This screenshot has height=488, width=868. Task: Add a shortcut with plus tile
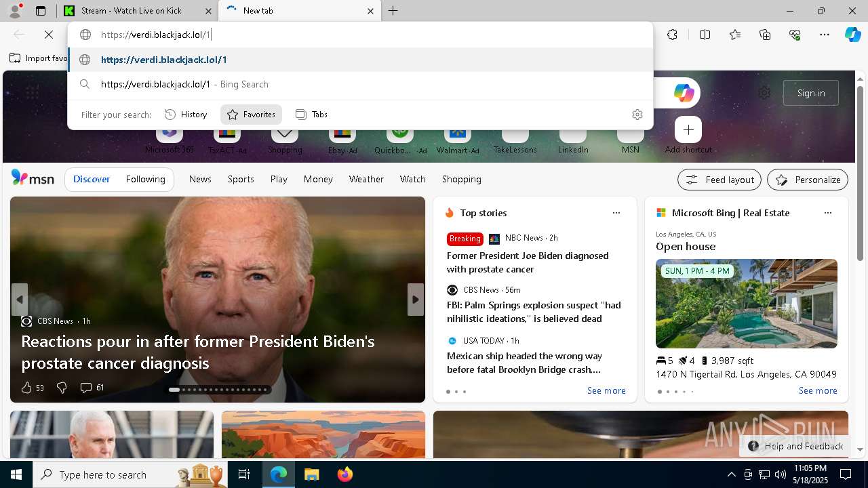tap(688, 129)
